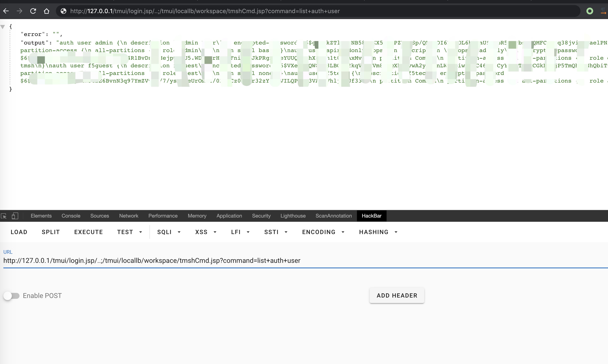The image size is (608, 364).
Task: Click the browser forward arrow
Action: tap(19, 11)
